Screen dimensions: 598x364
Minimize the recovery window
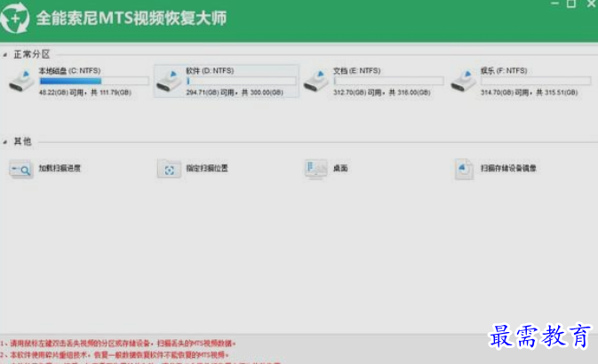(554, 4)
